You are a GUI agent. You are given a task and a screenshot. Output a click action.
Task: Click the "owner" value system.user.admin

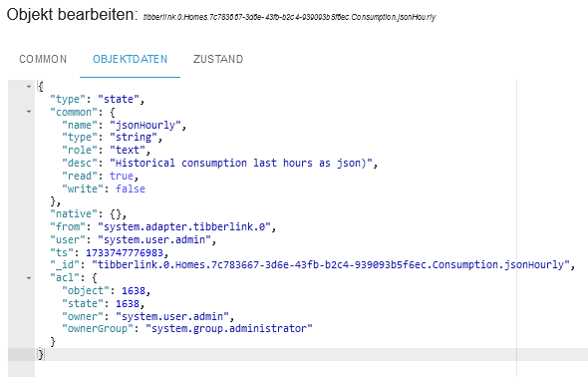pyautogui.click(x=172, y=316)
